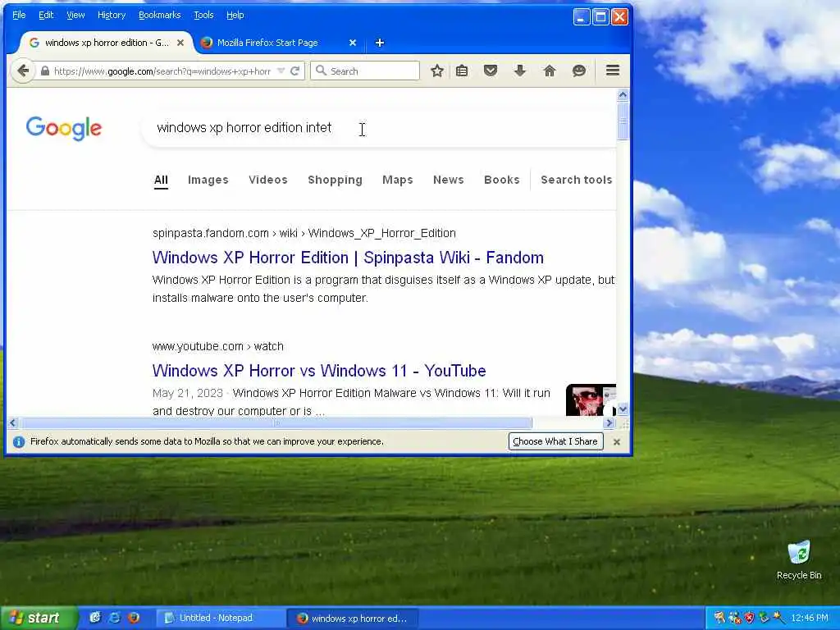Click the Google logo
The height and width of the screenshot is (630, 840).
coord(64,128)
